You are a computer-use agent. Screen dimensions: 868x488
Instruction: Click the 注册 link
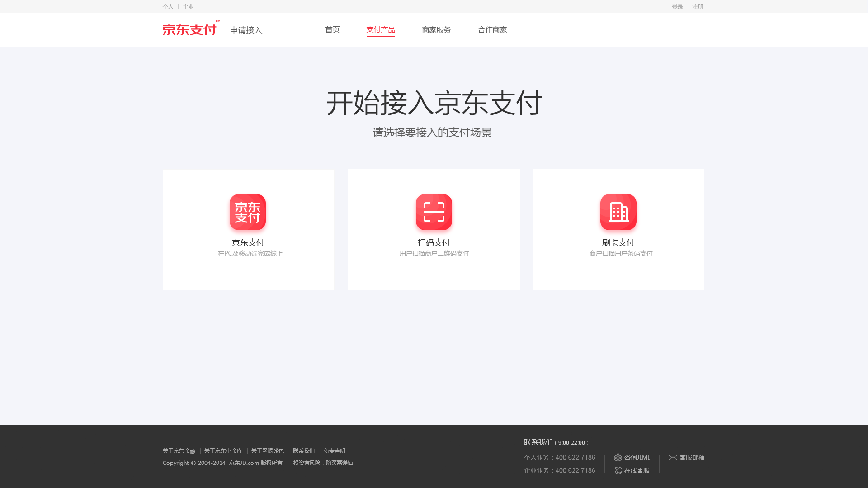(698, 7)
